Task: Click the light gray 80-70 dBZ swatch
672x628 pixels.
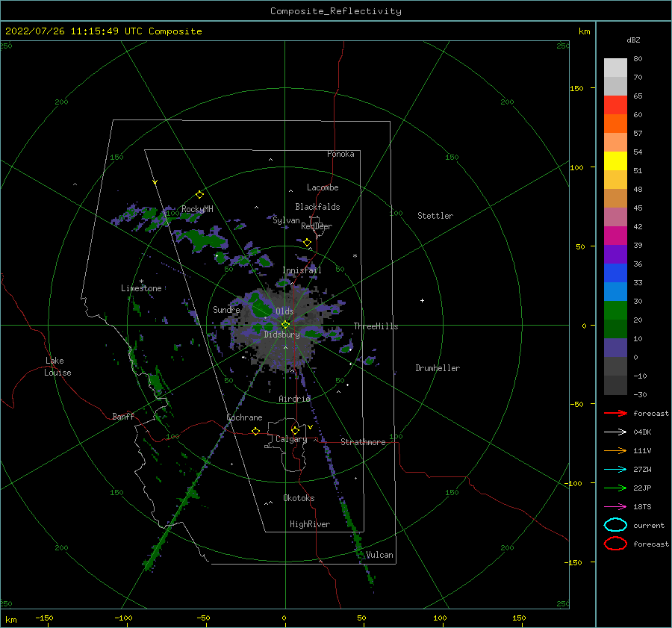Action: tap(615, 68)
